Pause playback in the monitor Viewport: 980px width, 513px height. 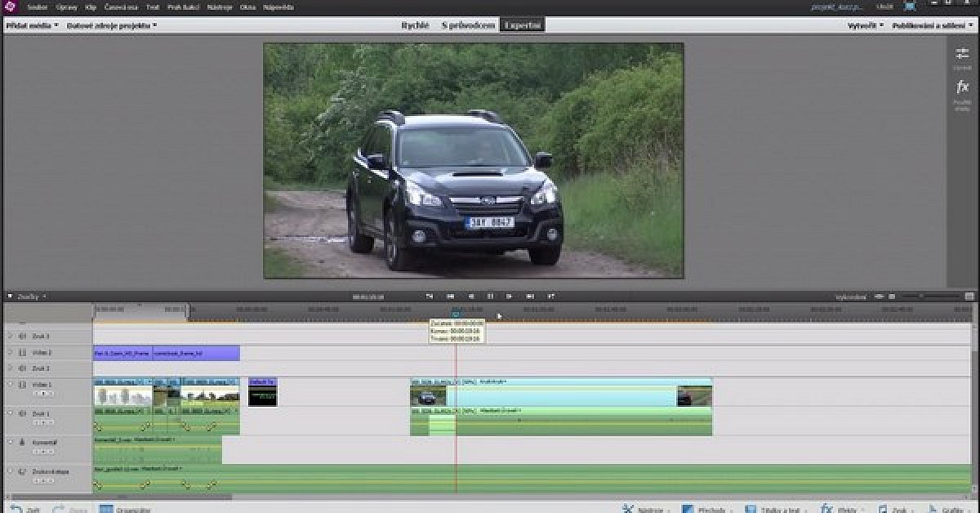click(490, 296)
